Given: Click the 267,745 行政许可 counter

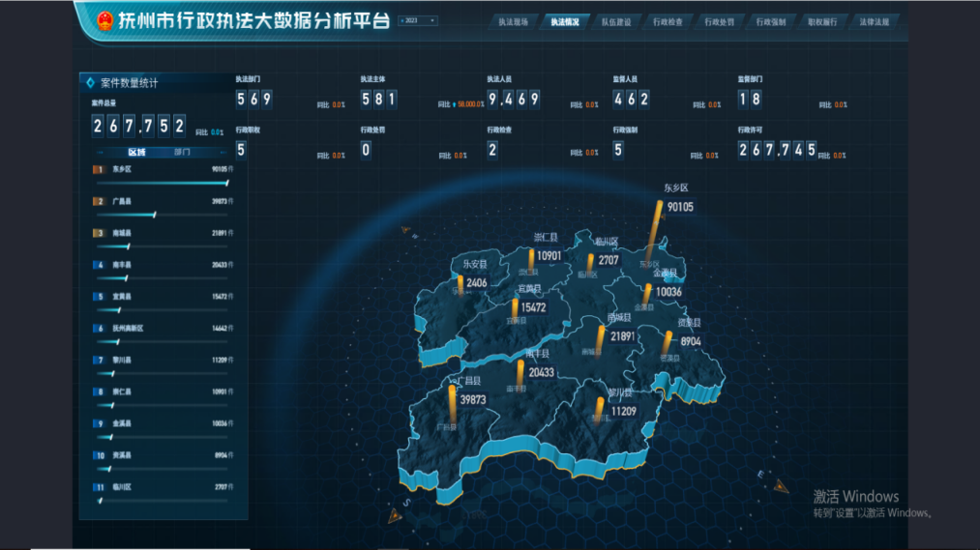Looking at the screenshot, I should 777,149.
